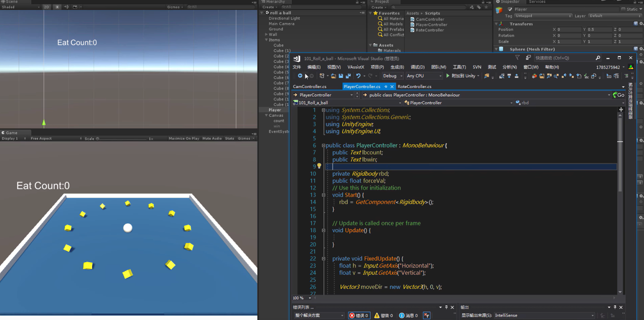
Task: Toggle 2D mode in Scene view
Action: [x=46, y=7]
